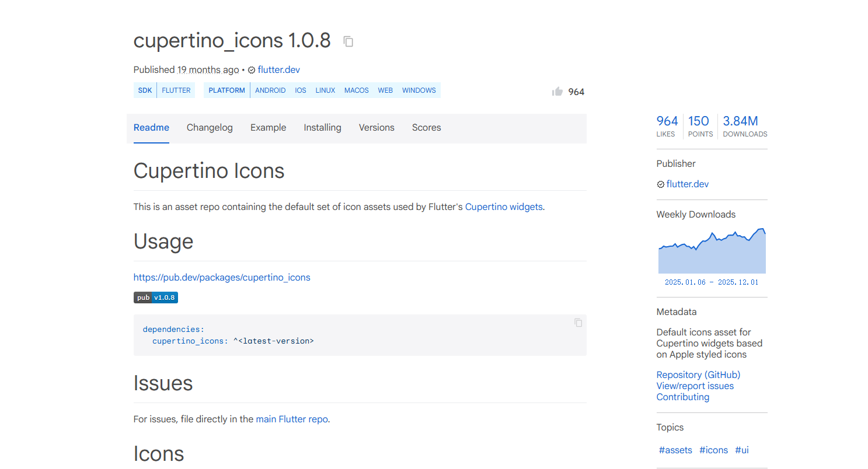
Task: Open the Contributing link
Action: point(682,397)
